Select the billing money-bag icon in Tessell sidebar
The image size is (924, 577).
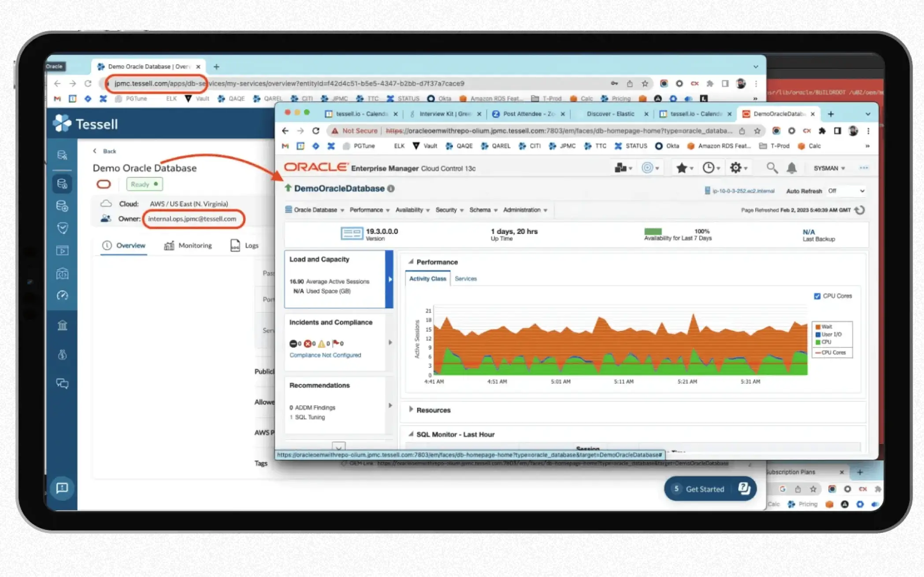pos(62,355)
